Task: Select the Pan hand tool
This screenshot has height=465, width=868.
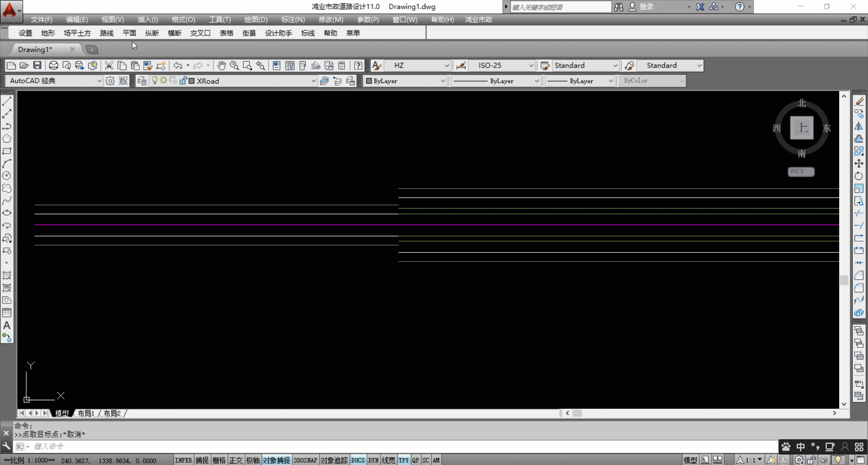Action: pos(221,66)
